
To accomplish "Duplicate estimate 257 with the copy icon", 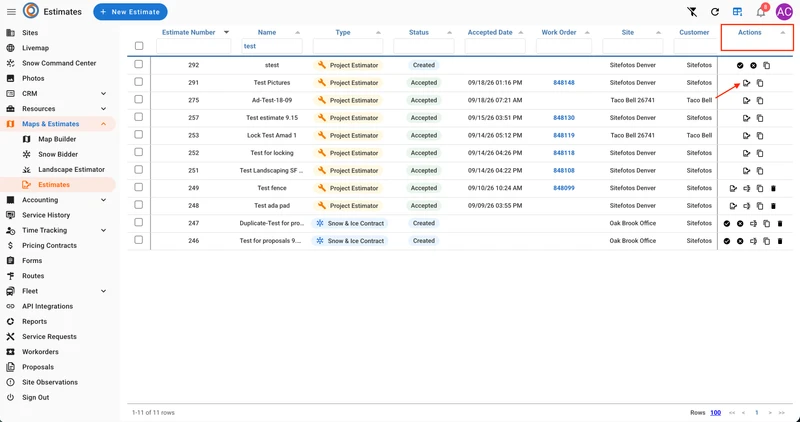I will coord(760,118).
